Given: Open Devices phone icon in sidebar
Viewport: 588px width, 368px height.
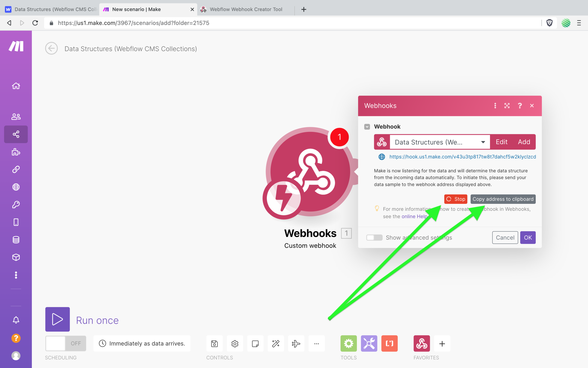Looking at the screenshot, I should coord(16,222).
